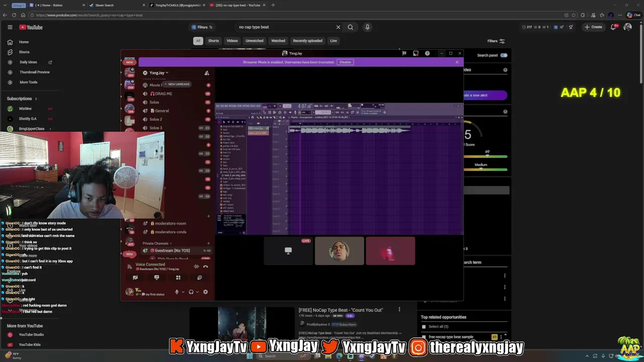Click Discord share screen button
644x362 pixels.
point(156,278)
